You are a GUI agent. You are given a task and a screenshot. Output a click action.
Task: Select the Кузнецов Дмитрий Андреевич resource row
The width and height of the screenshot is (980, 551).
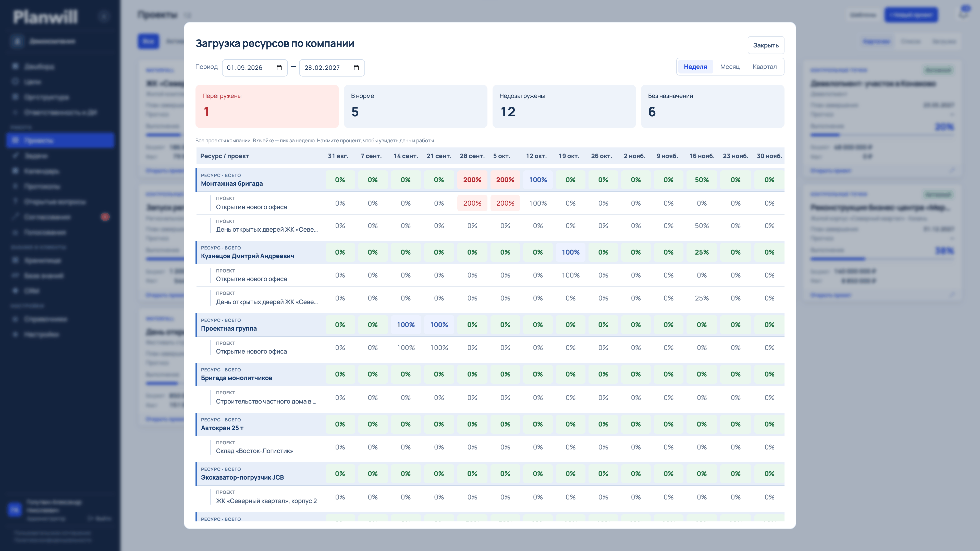point(490,252)
